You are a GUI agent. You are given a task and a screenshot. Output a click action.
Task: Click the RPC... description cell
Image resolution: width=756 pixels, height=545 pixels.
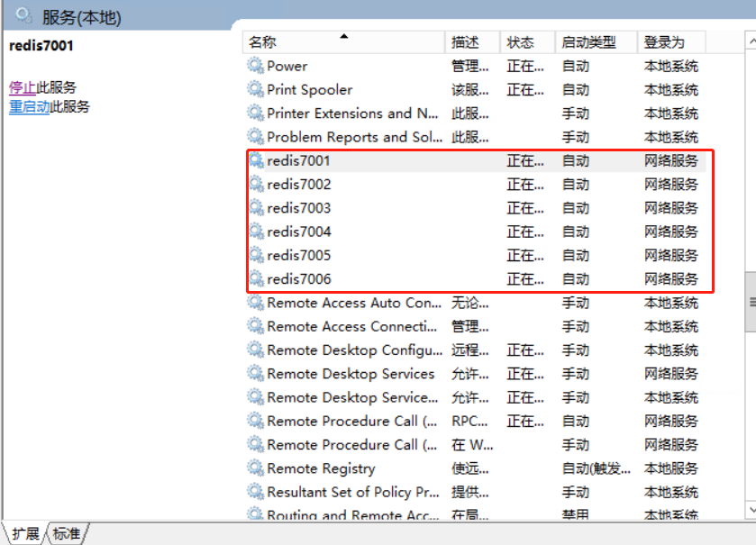[469, 421]
